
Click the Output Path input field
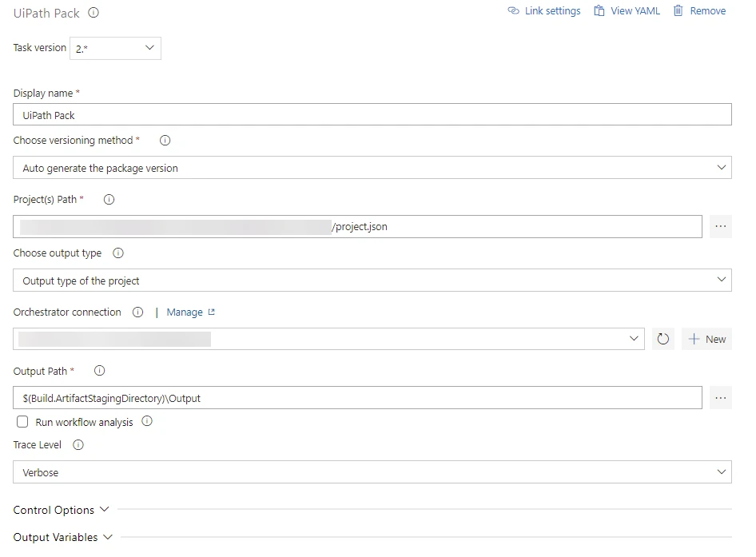(357, 398)
